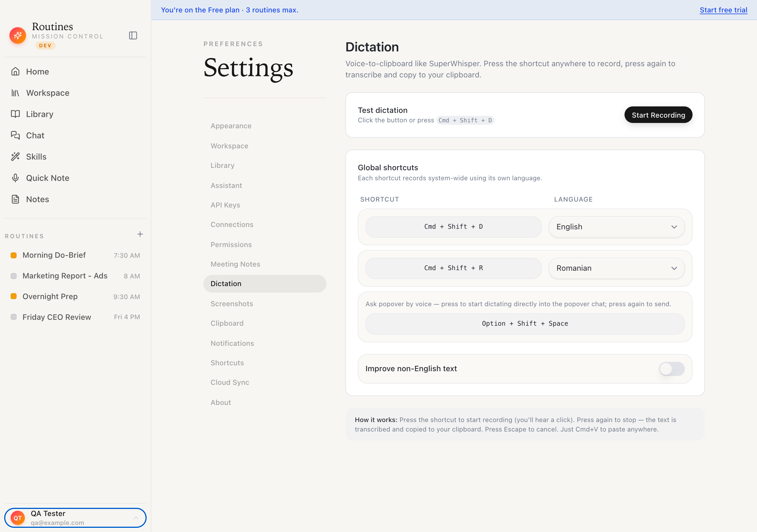Click the DEV badge under Mission Control
757x532 pixels.
coord(45,46)
